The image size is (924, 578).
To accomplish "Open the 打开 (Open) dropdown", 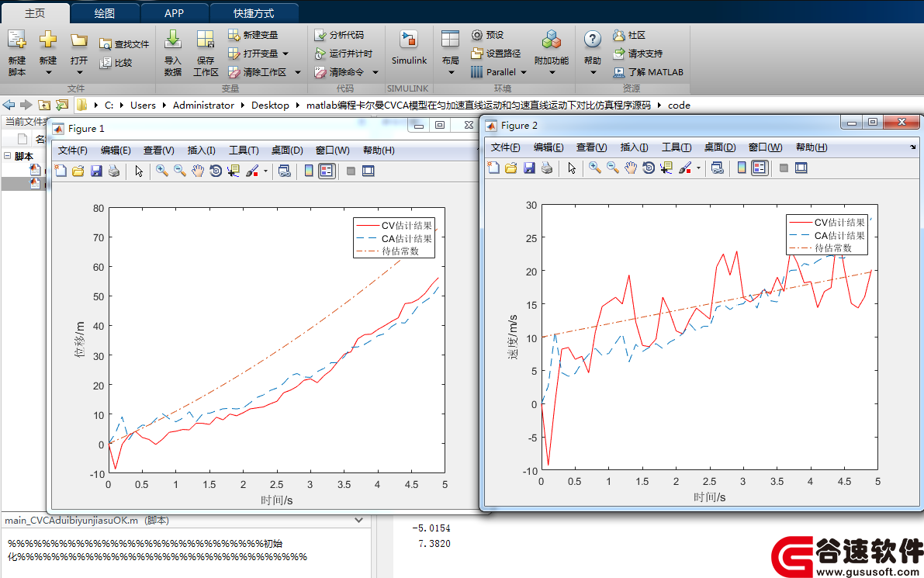I will [x=79, y=73].
